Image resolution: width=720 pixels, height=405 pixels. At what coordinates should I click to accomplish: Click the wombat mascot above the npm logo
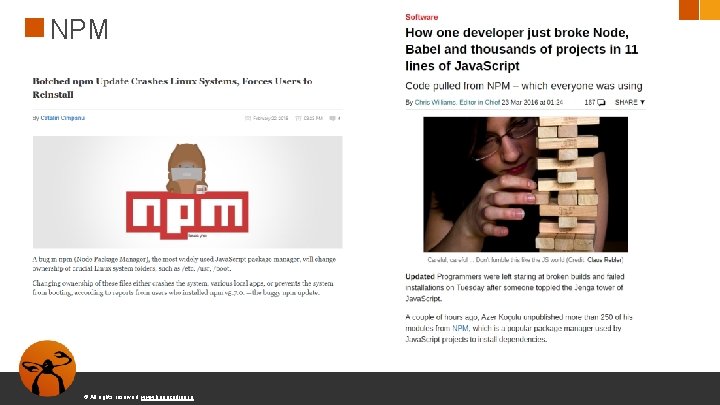(x=186, y=169)
